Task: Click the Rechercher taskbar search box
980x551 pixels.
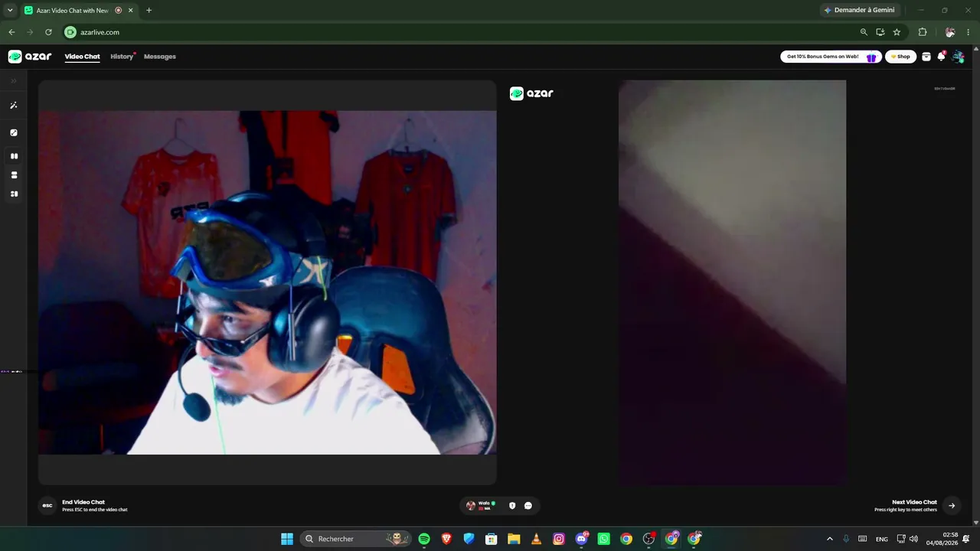Action: point(355,539)
